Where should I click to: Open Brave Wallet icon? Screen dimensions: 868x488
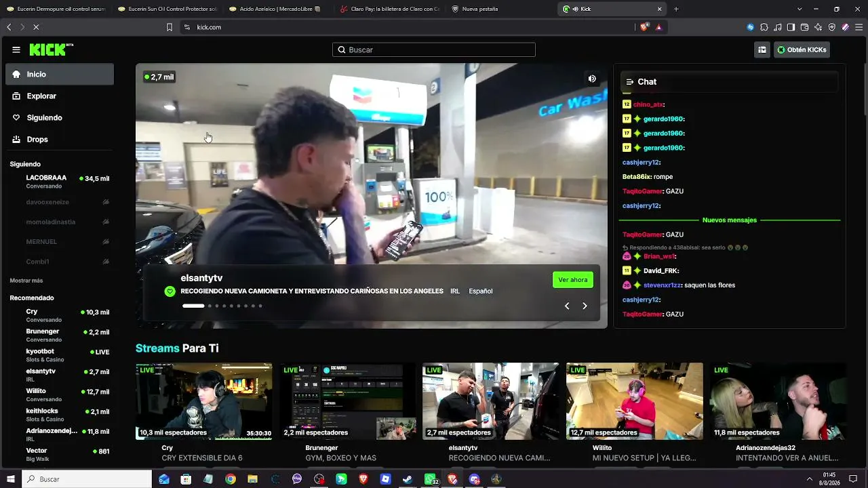point(805,27)
